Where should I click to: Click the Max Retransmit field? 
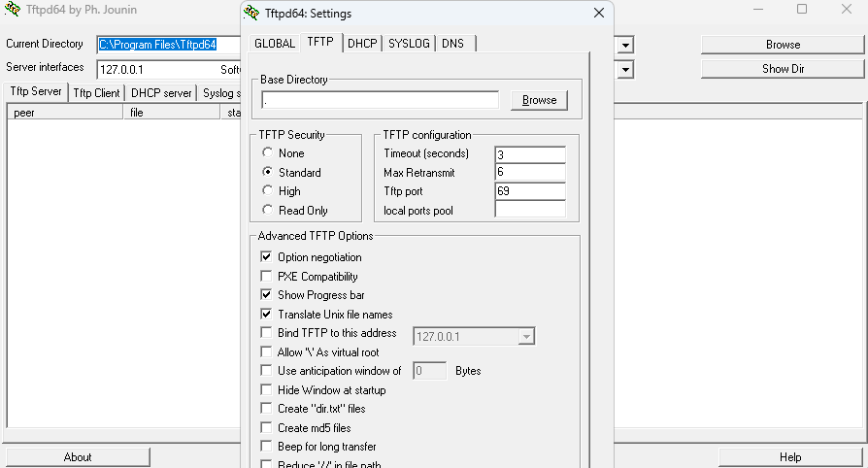[x=530, y=172]
